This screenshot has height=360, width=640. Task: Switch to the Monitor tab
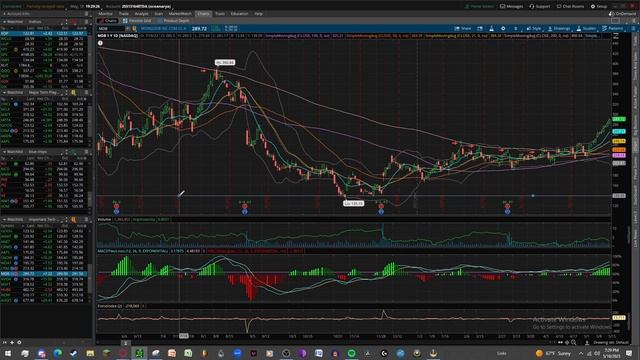pyautogui.click(x=105, y=13)
